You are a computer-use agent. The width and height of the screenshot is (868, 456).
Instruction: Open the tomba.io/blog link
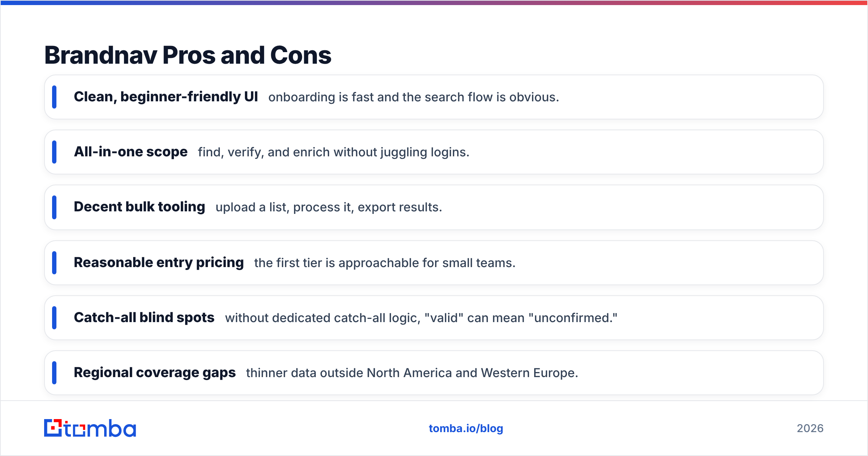click(x=466, y=428)
